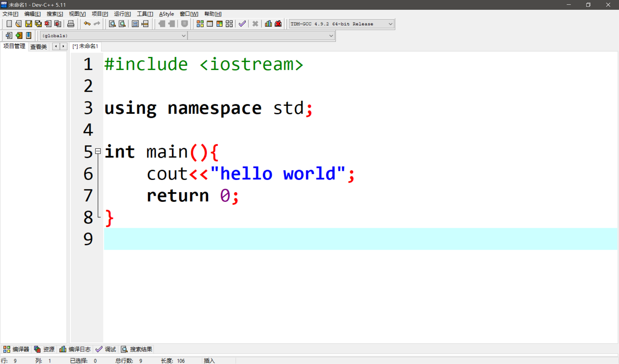Viewport: 619px width, 364px height.
Task: Click the 长度 106 length status entry
Action: (173, 361)
